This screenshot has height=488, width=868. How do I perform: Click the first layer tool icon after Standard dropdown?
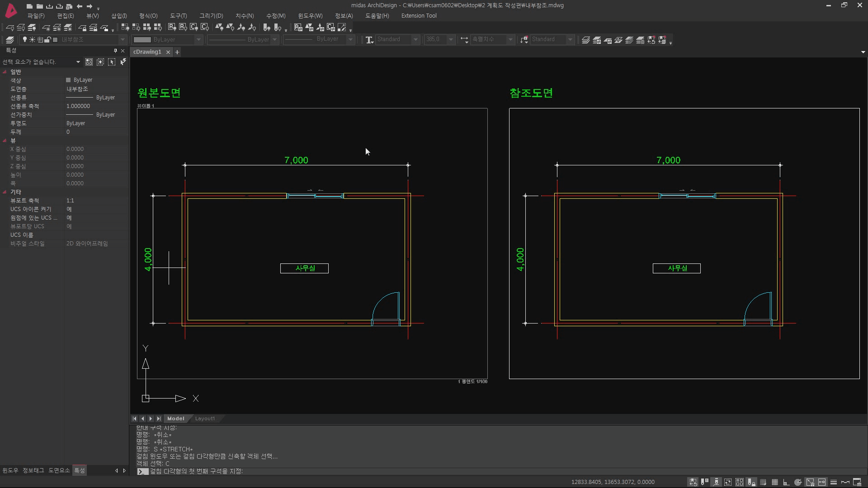click(586, 40)
